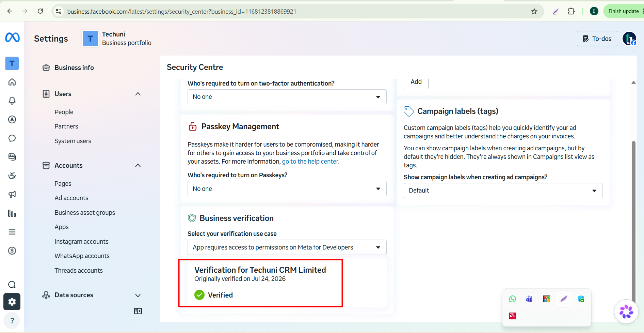The height and width of the screenshot is (333, 644).
Task: Open WhatsApp accounts
Action: click(x=82, y=256)
